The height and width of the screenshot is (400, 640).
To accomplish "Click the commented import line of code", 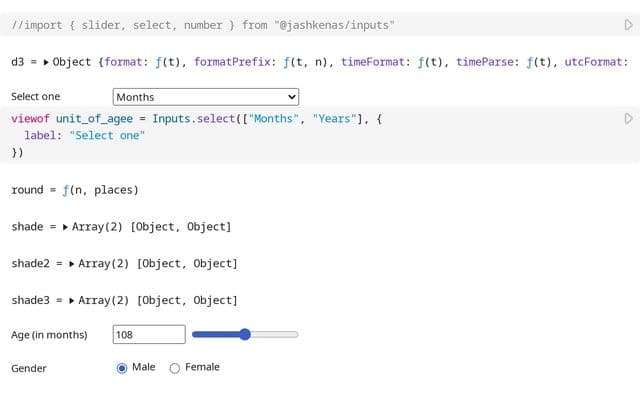I will [203, 25].
